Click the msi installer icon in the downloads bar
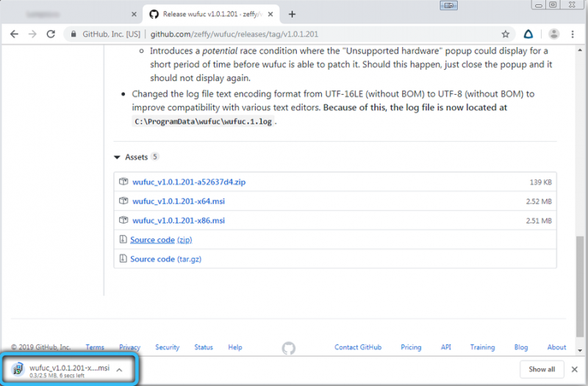 coord(18,370)
